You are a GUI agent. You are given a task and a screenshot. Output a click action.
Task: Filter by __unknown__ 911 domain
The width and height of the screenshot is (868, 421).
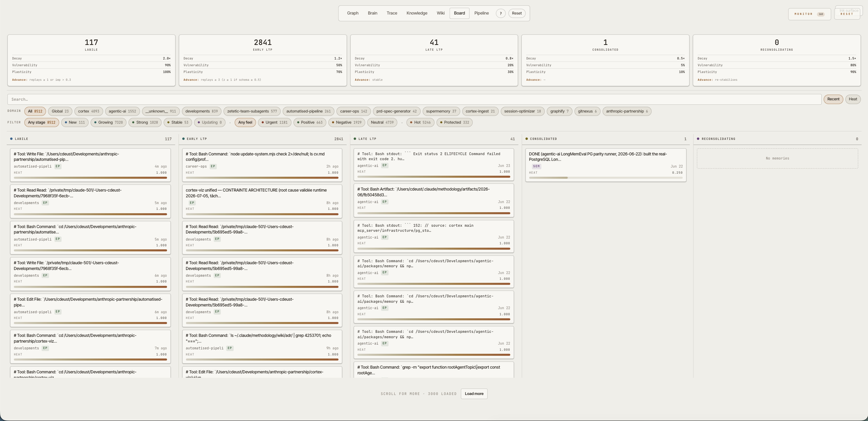click(x=161, y=111)
